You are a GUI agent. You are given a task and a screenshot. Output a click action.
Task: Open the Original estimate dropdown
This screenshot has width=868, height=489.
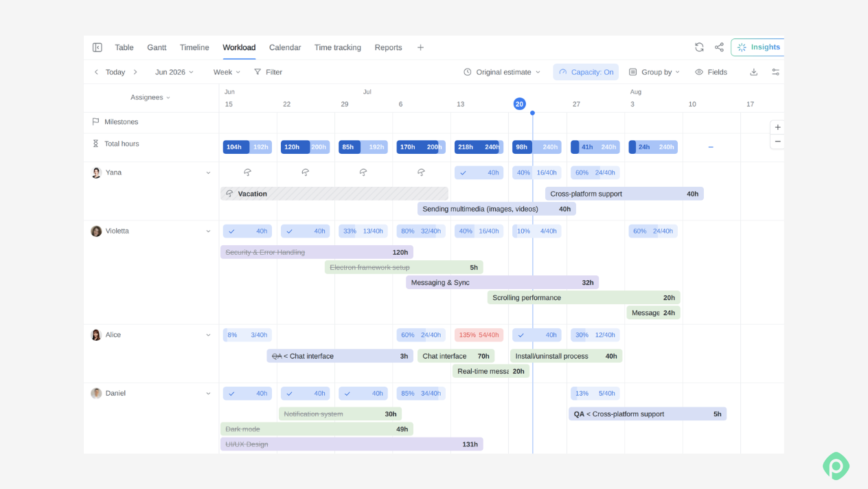[502, 72]
